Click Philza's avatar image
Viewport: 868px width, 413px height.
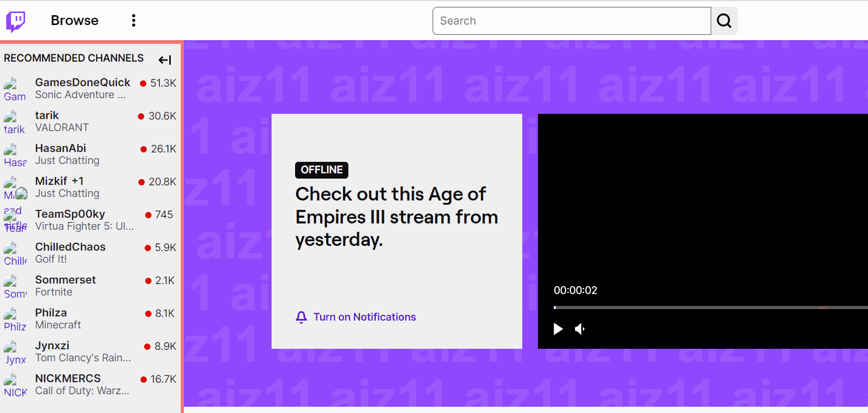(x=15, y=320)
